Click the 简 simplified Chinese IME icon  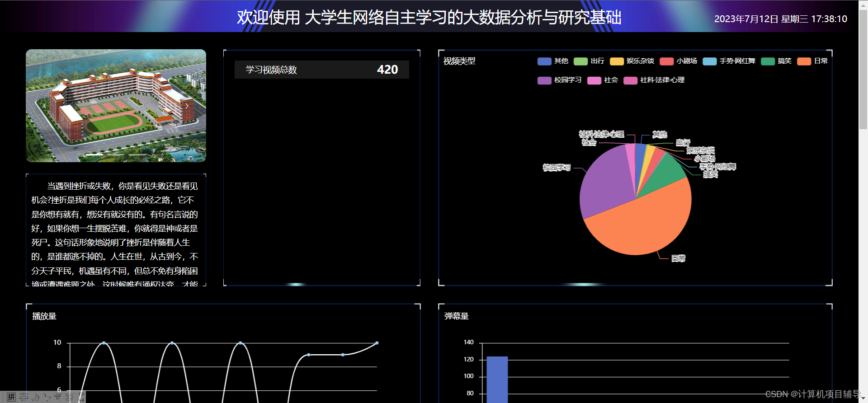click(58, 397)
